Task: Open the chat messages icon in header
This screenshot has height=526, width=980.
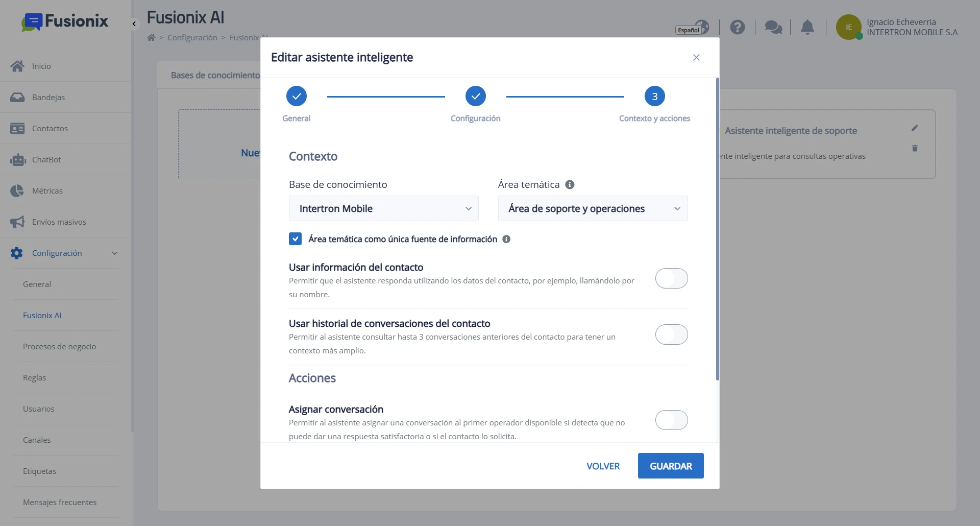Action: [x=773, y=27]
